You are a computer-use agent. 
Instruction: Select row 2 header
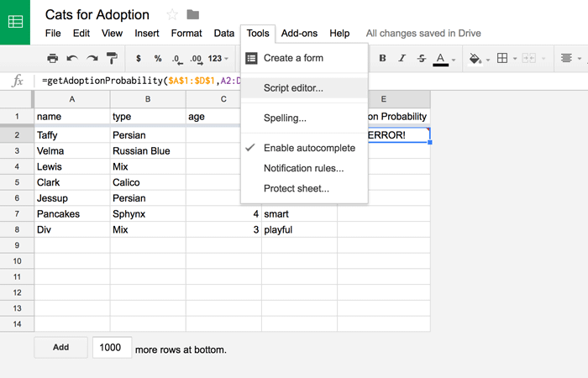(17, 135)
